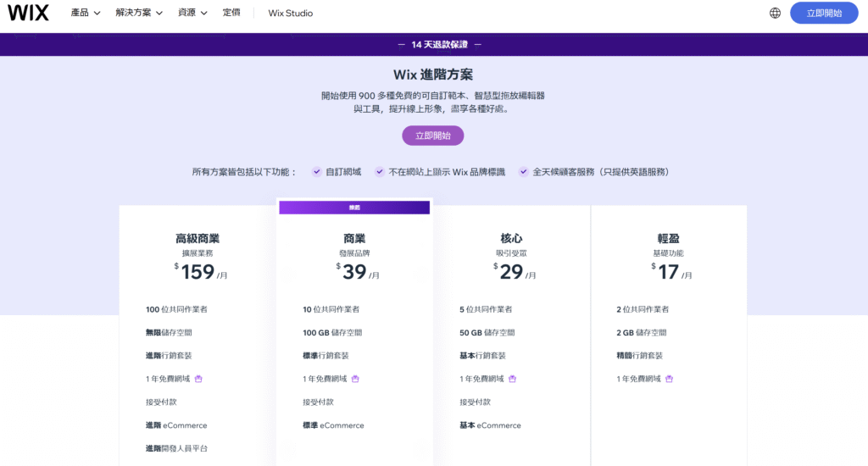Click 標準行銷套裝 feature
Screen dimensions: 868x466
click(x=325, y=355)
